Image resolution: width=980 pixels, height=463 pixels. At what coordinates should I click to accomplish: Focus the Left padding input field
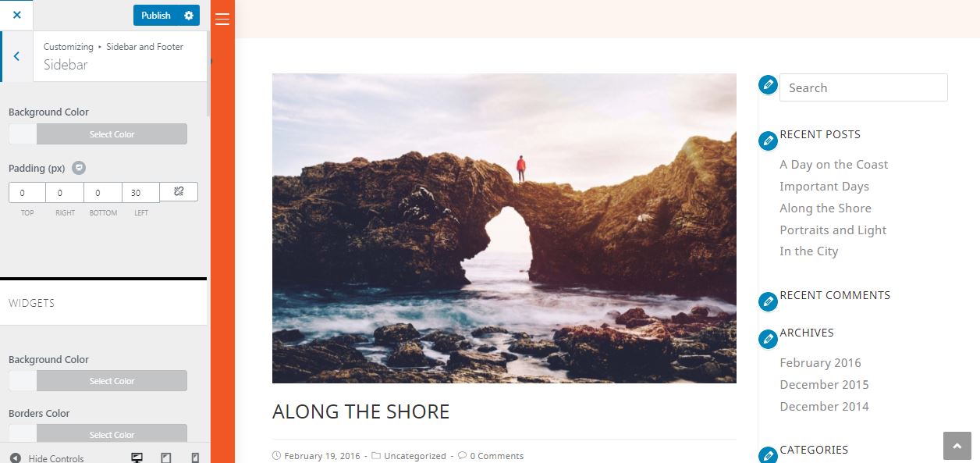coord(140,192)
